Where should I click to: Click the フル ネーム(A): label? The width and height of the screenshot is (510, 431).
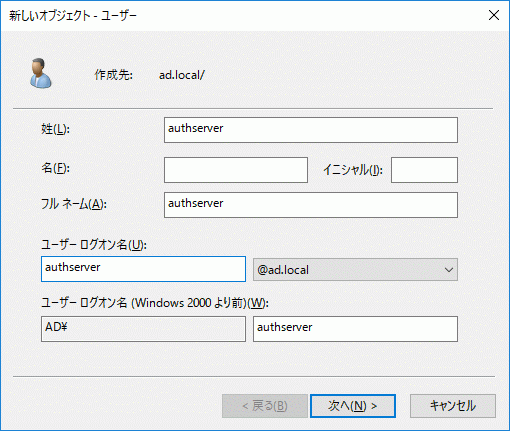[x=74, y=204]
